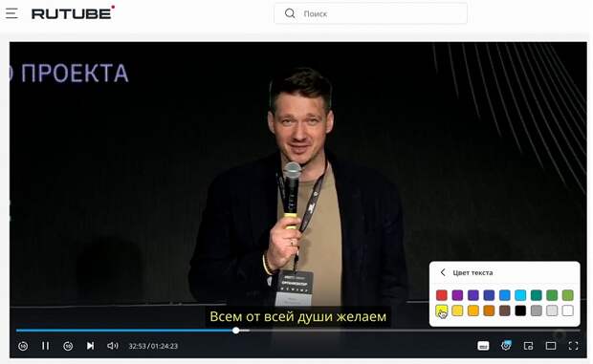Go back from the Цвет текста menu
This screenshot has width=593, height=364.
443,272
